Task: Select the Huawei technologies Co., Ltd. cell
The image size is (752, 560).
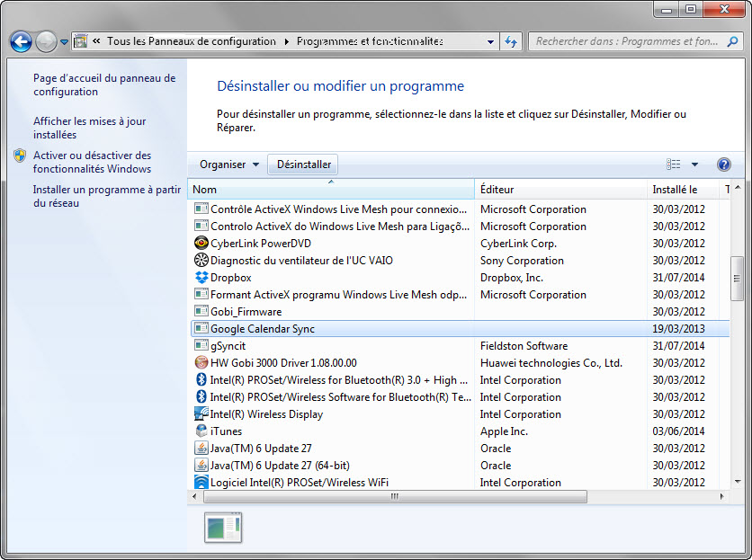Action: 551,363
